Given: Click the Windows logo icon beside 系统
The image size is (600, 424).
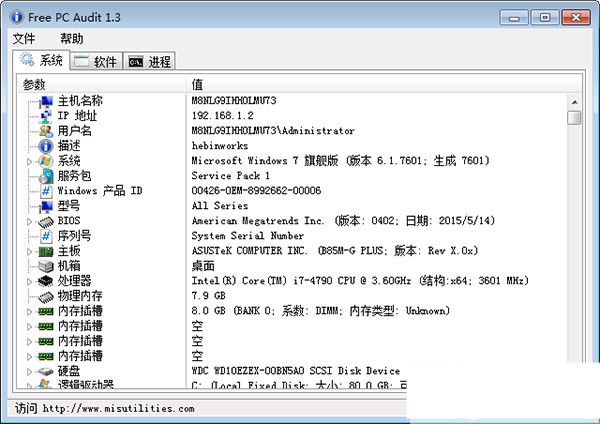Looking at the screenshot, I should [x=46, y=161].
